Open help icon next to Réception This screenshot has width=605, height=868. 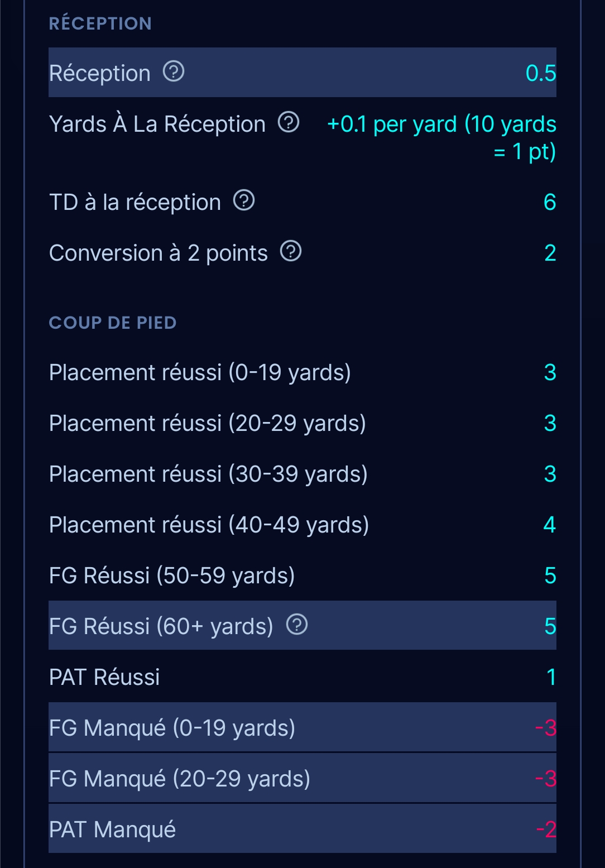tap(174, 72)
